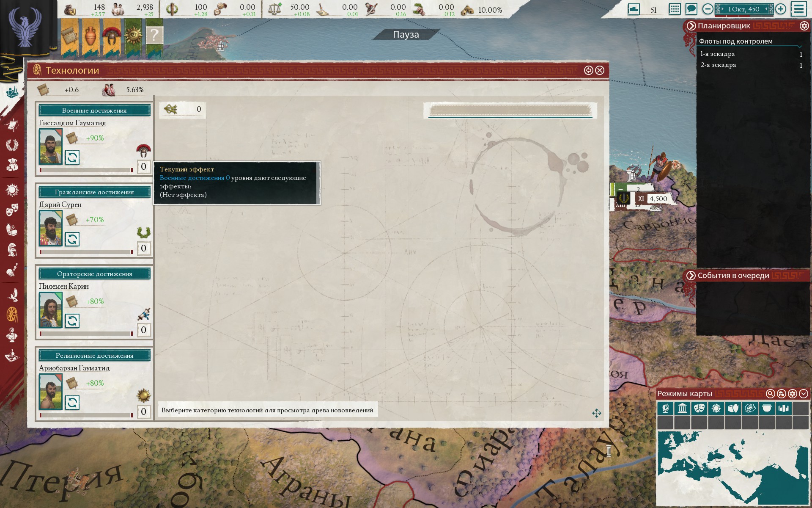Open the question mark help banner

[x=154, y=36]
